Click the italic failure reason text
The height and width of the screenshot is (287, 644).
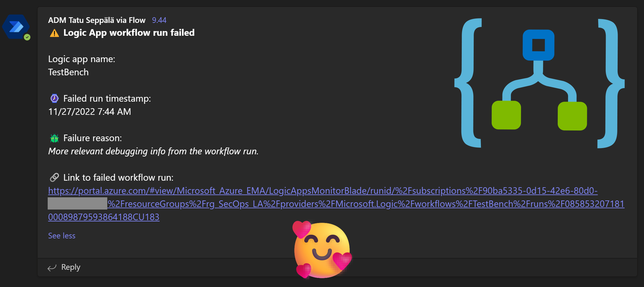tap(153, 151)
